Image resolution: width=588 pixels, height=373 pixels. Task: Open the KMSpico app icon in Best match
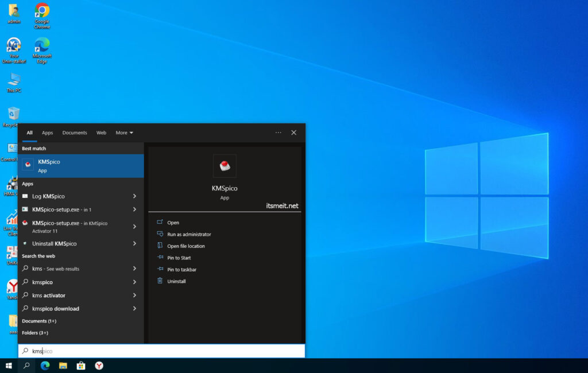[x=28, y=165]
